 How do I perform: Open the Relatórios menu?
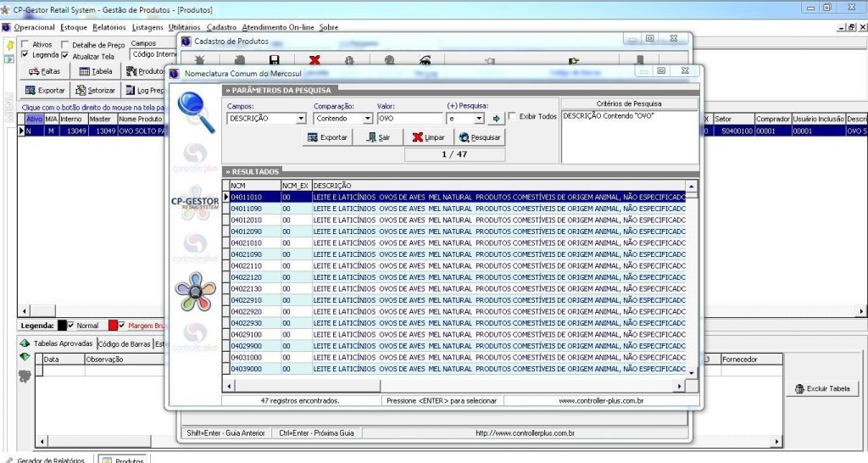109,27
